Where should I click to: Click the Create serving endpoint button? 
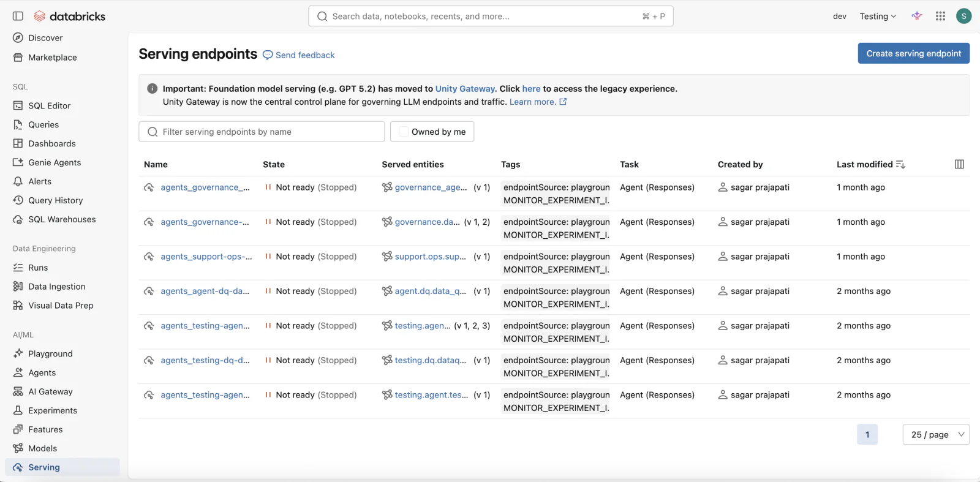[x=913, y=53]
